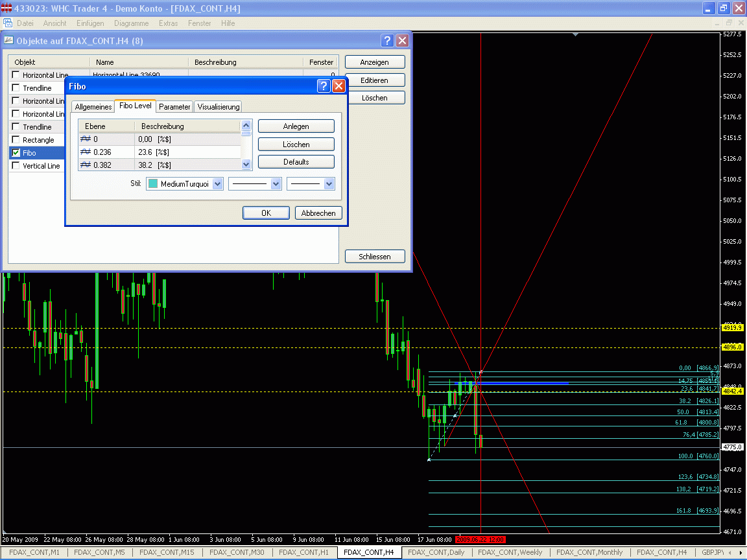The image size is (747, 560).
Task: Click the scroll-up arrow of the Fibo level list
Action: click(246, 126)
